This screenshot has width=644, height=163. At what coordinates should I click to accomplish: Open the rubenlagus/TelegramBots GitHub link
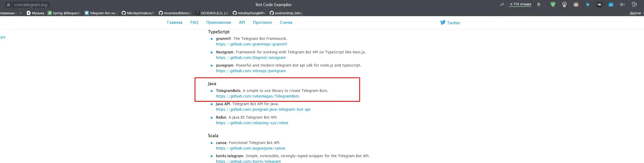point(257,96)
